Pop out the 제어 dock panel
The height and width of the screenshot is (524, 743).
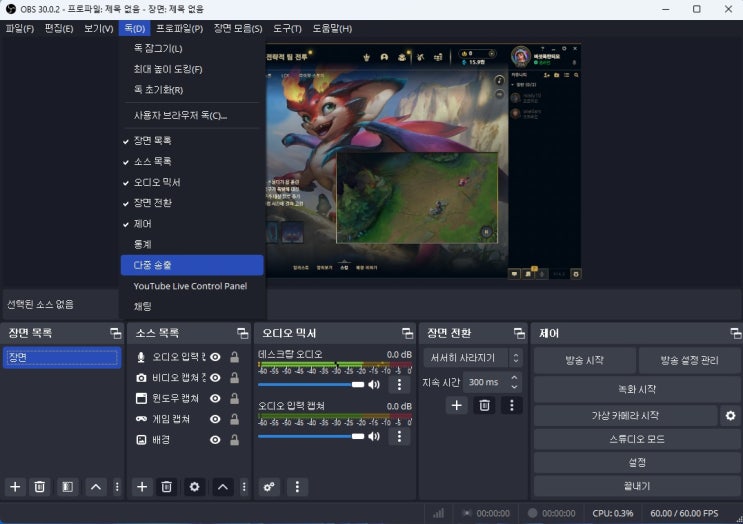click(735, 333)
